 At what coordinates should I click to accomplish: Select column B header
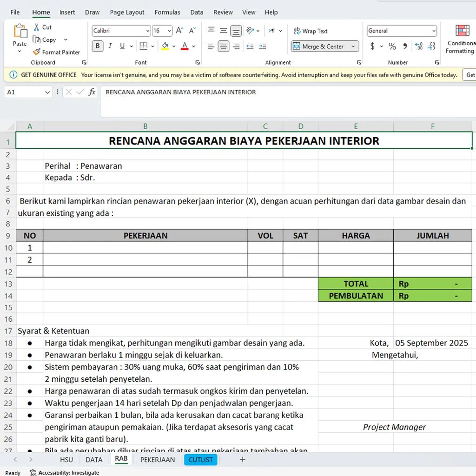coord(145,126)
